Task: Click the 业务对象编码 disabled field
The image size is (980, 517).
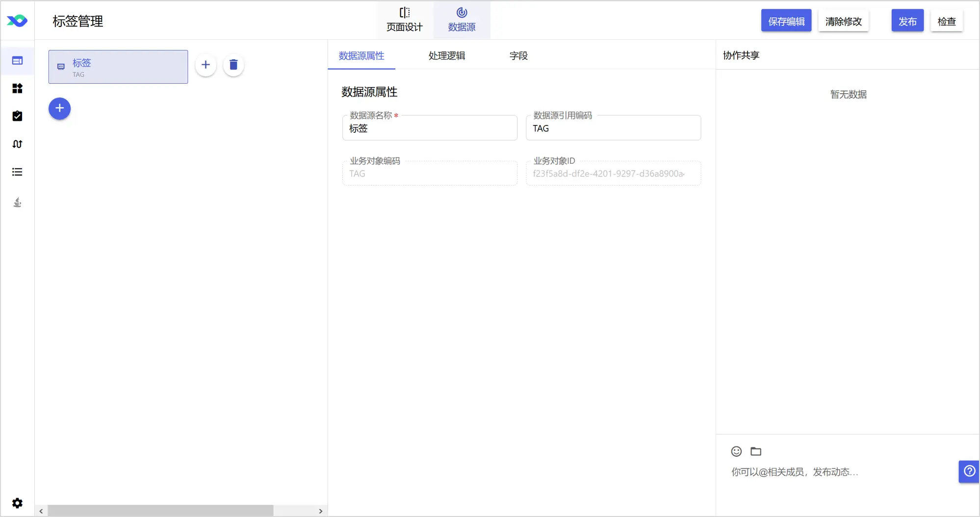Action: tap(430, 173)
